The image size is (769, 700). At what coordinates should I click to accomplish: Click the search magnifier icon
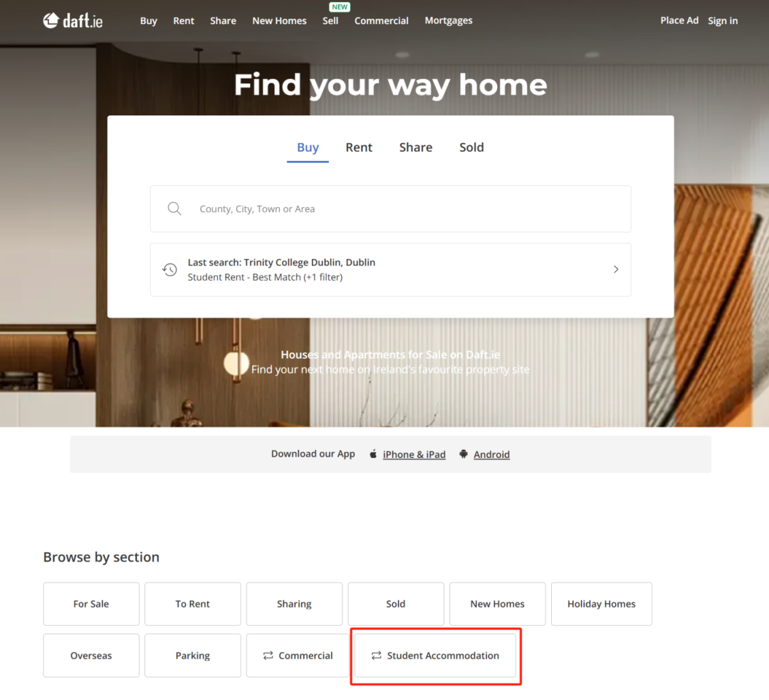[174, 209]
